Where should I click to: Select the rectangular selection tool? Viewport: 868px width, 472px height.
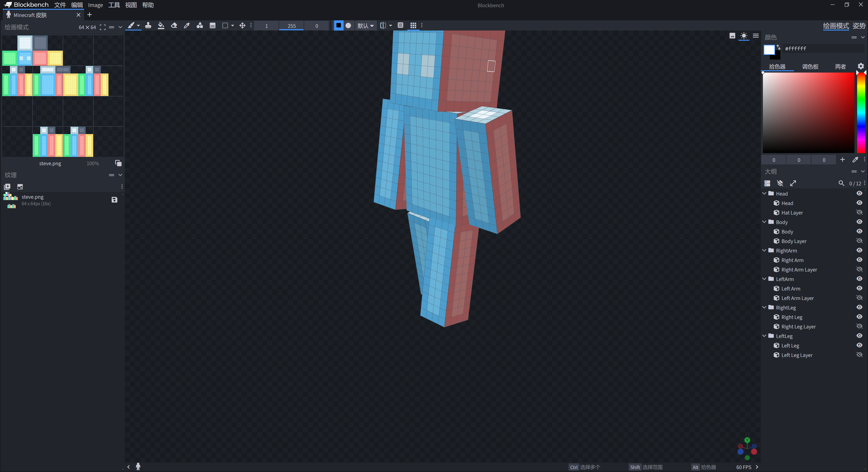(x=225, y=25)
